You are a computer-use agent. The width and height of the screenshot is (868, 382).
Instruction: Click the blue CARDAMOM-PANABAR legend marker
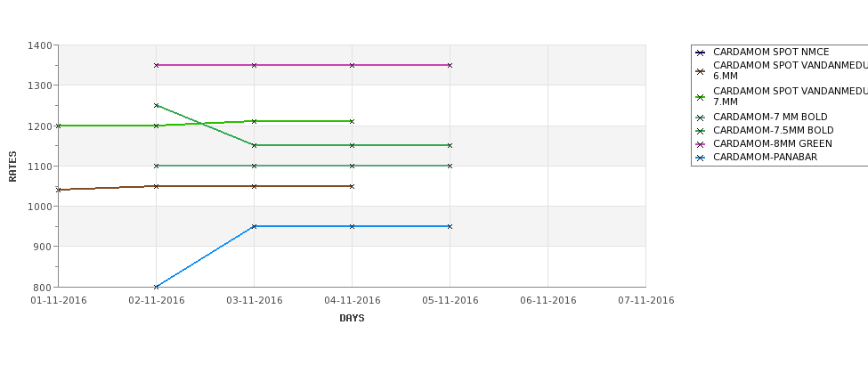tap(701, 158)
